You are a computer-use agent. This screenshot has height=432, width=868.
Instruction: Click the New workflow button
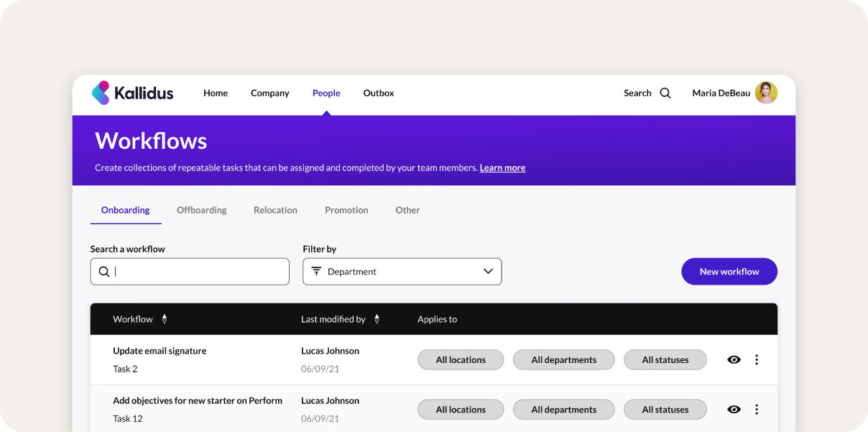coord(729,272)
